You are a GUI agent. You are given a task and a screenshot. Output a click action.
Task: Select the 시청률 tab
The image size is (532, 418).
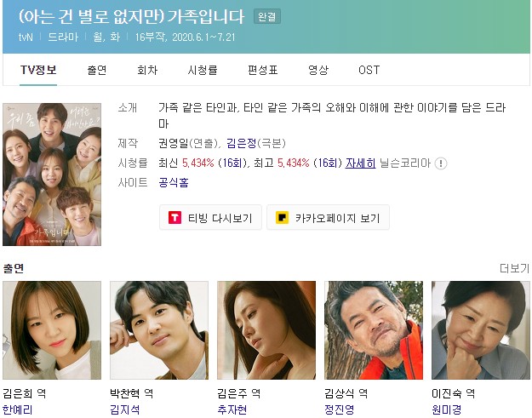(x=203, y=70)
